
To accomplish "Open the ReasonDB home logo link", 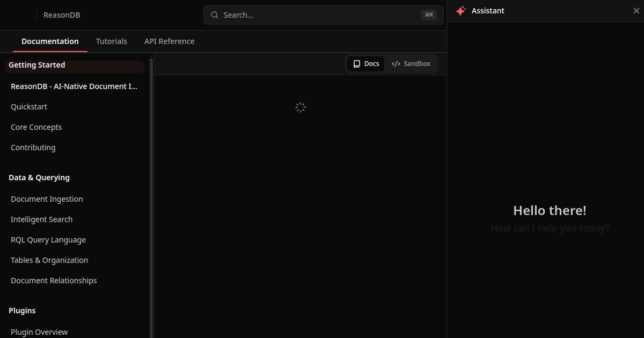I will pos(62,15).
